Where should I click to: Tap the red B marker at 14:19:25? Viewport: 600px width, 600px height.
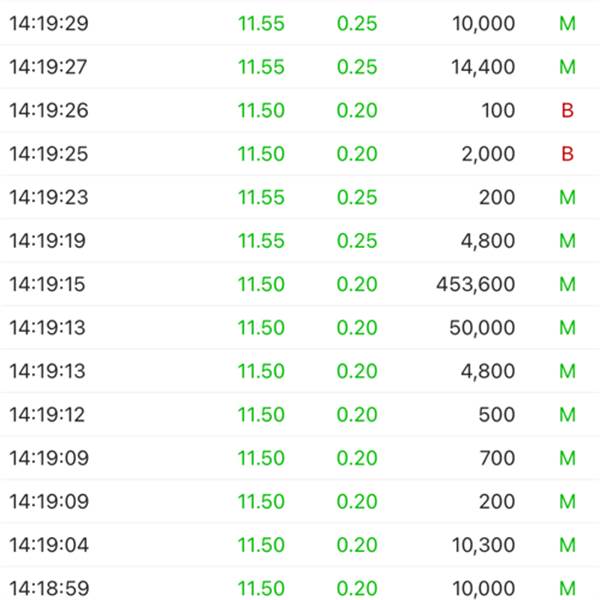pyautogui.click(x=567, y=154)
